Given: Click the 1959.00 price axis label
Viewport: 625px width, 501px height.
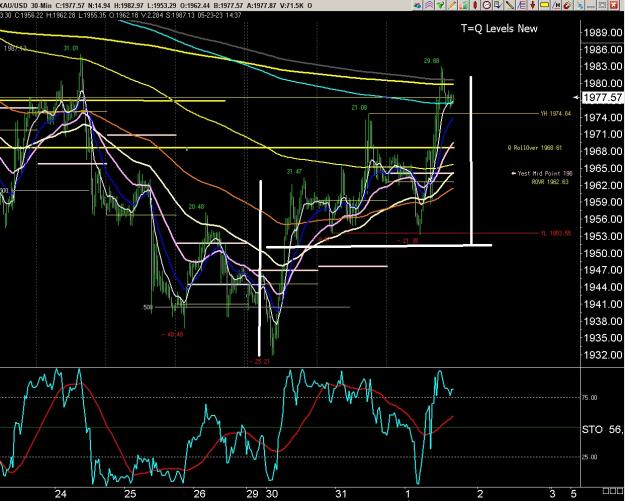Looking at the screenshot, I should 603,202.
